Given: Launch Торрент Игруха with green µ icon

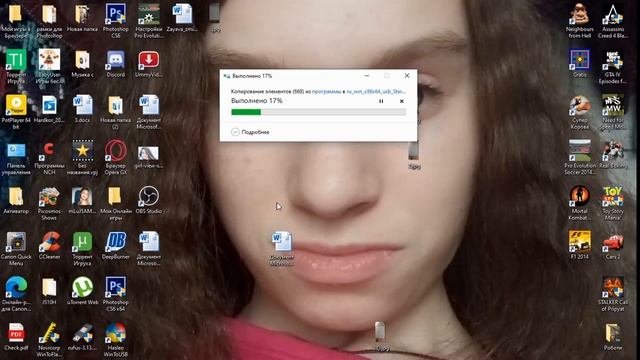Looking at the screenshot, I should [82, 248].
